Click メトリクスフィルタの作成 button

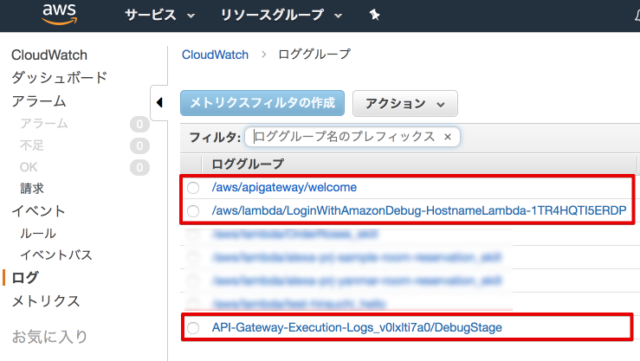(x=262, y=103)
